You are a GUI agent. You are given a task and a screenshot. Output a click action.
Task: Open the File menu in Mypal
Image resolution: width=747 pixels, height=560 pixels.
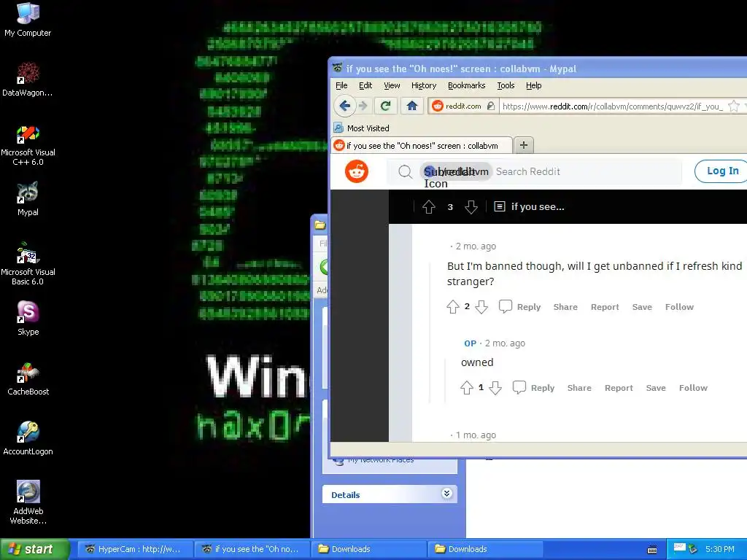[x=341, y=85]
